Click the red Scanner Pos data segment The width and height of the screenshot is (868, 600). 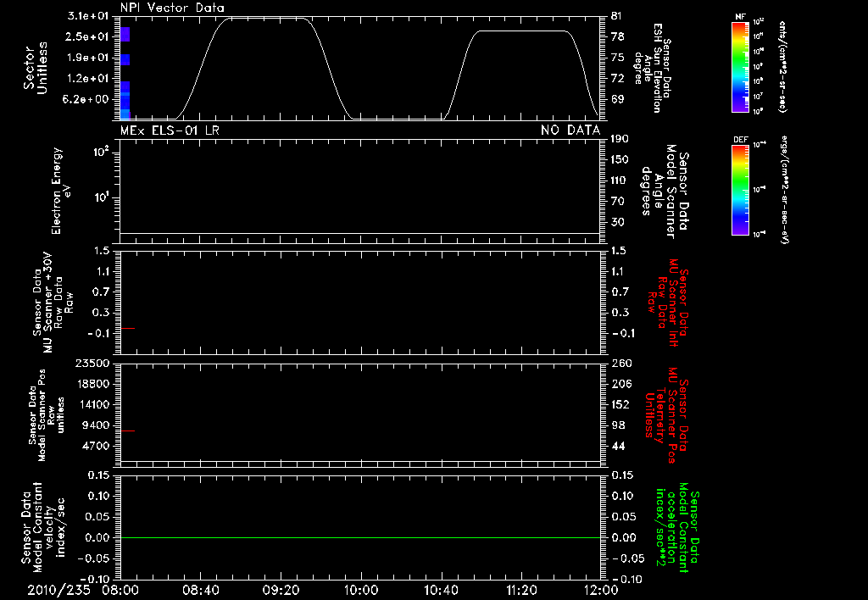(127, 431)
